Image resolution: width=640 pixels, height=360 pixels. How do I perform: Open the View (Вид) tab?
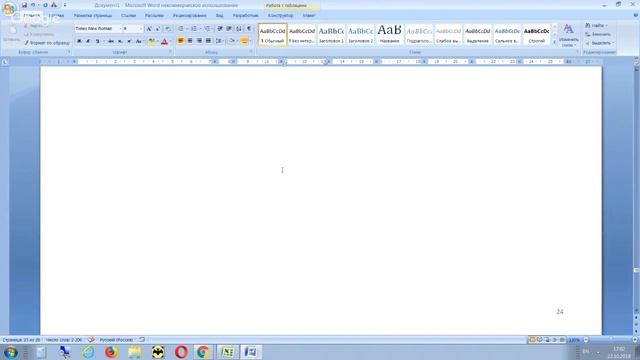(220, 16)
